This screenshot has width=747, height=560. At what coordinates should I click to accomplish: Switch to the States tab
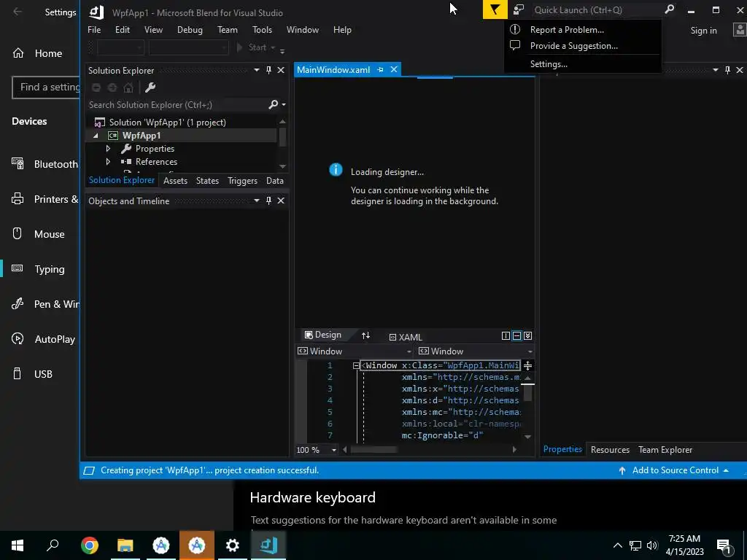[207, 181]
